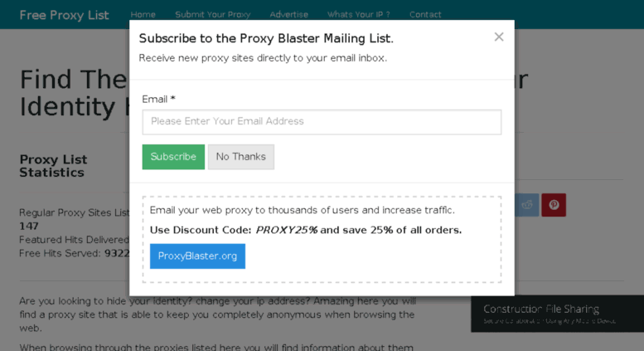Open the Home menu item
This screenshot has height=351, width=644.
(143, 14)
